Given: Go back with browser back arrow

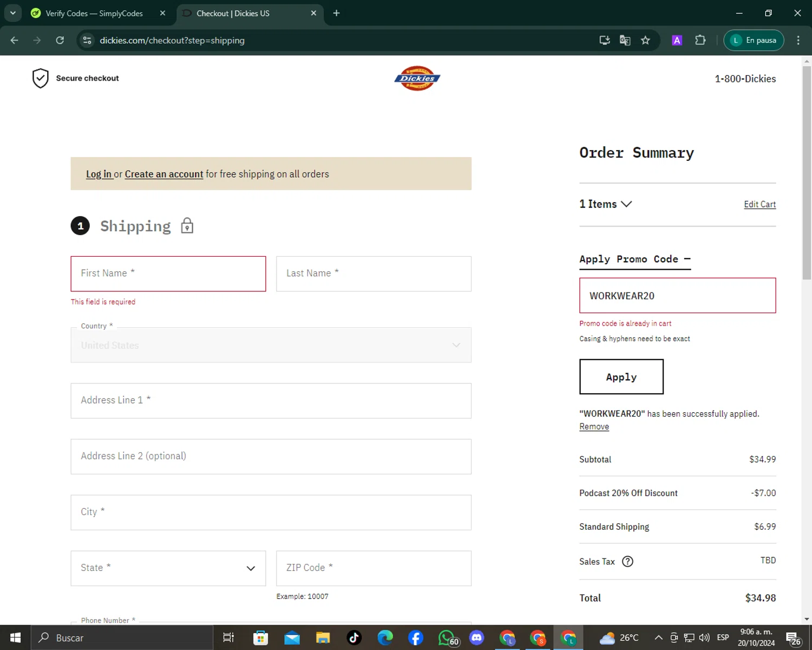Looking at the screenshot, I should pyautogui.click(x=15, y=40).
